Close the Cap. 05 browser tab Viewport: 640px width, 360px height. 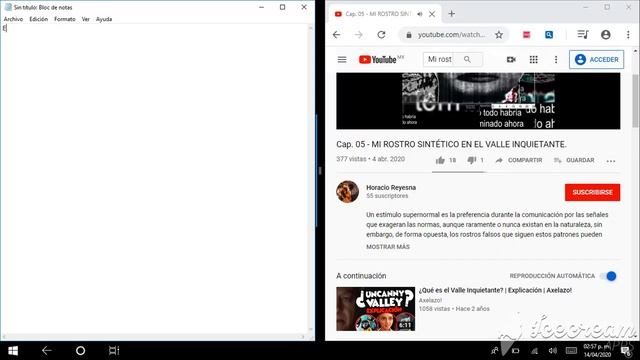432,14
